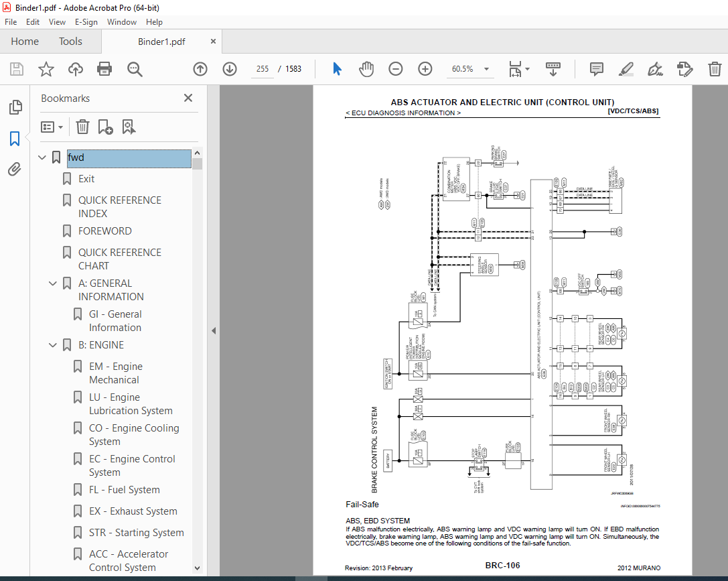
Task: Go to the previous page arrow
Action: point(200,69)
